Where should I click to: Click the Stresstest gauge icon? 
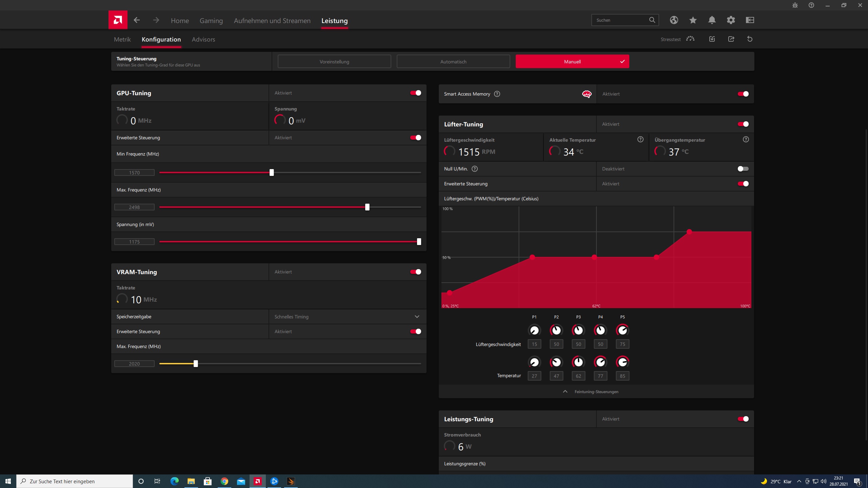(690, 39)
